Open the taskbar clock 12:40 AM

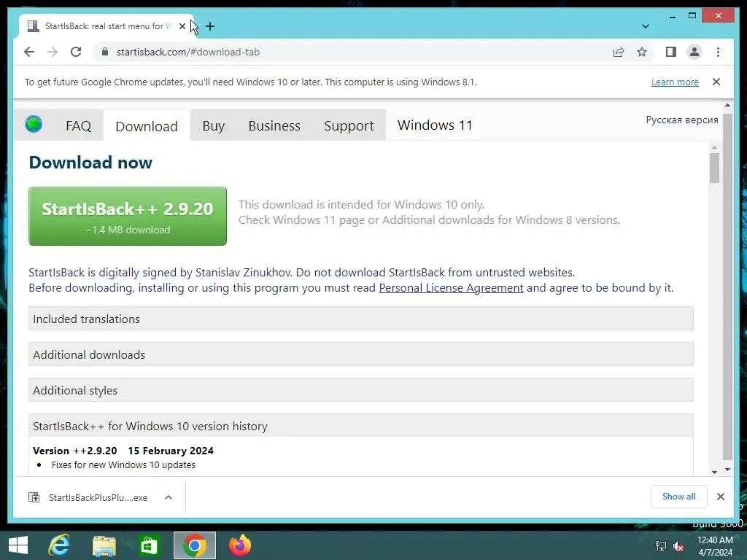tap(715, 545)
